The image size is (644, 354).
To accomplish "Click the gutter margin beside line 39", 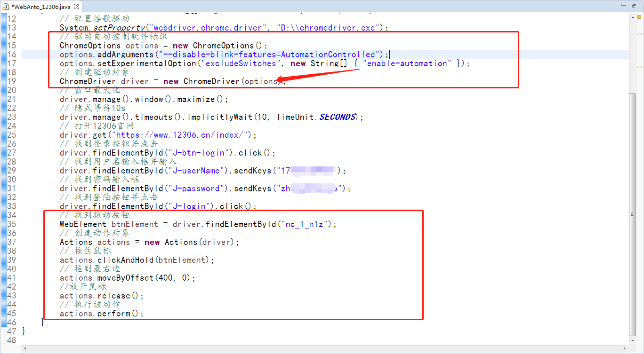I will coord(21,260).
